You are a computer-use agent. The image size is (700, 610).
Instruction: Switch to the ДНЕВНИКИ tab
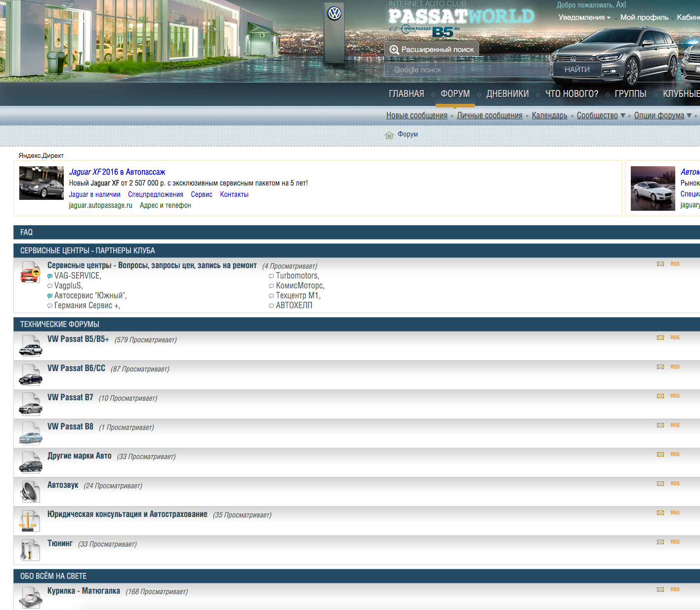click(x=507, y=94)
